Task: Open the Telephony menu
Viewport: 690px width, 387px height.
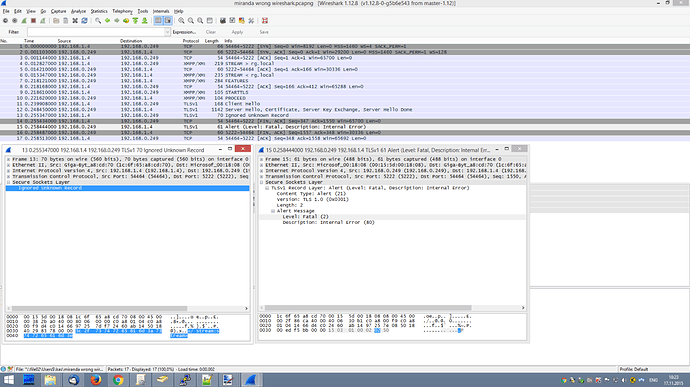Action: click(122, 11)
